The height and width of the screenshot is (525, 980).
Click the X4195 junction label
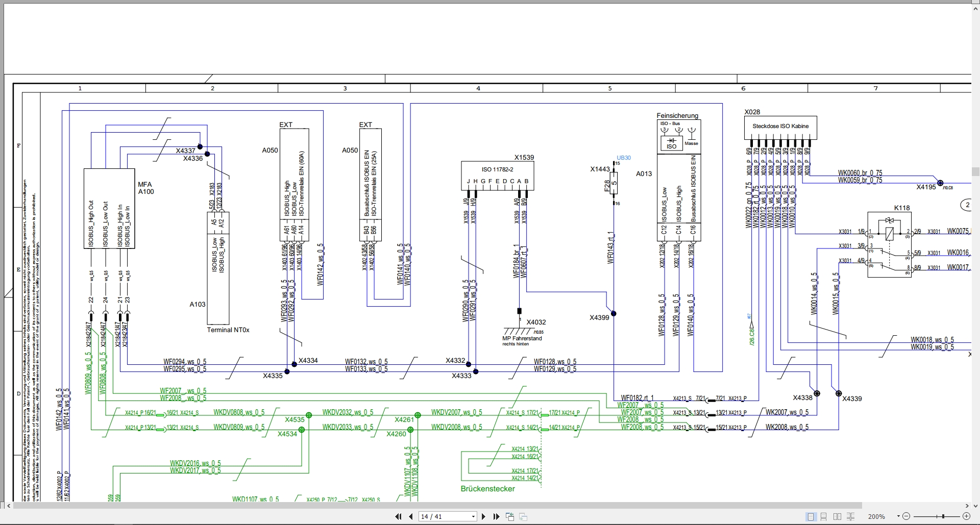click(x=926, y=187)
